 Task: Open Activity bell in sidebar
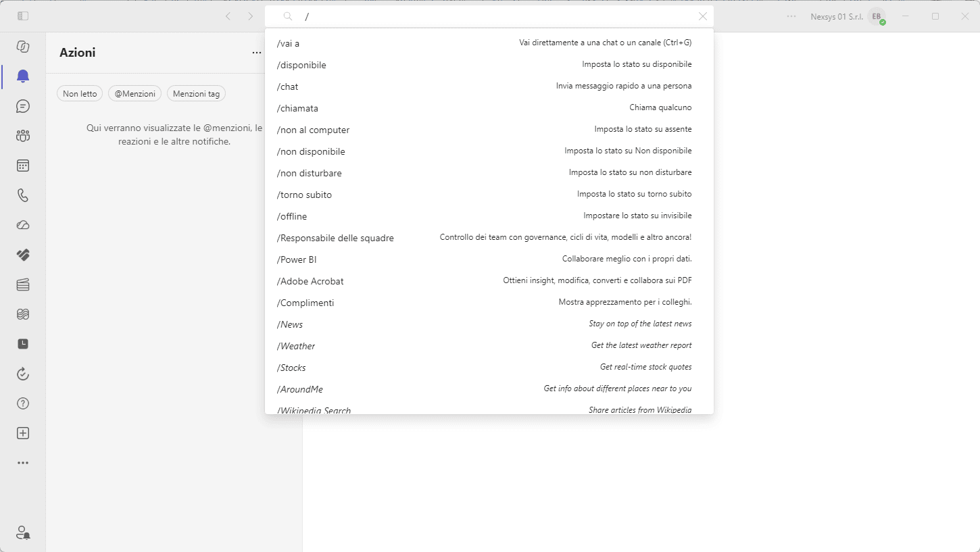tap(23, 76)
